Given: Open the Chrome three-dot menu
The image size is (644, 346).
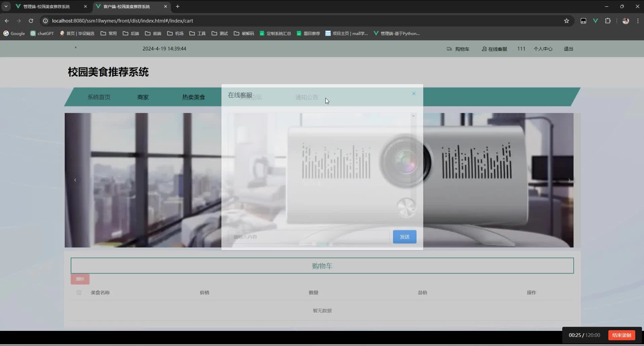Looking at the screenshot, I should (x=638, y=21).
